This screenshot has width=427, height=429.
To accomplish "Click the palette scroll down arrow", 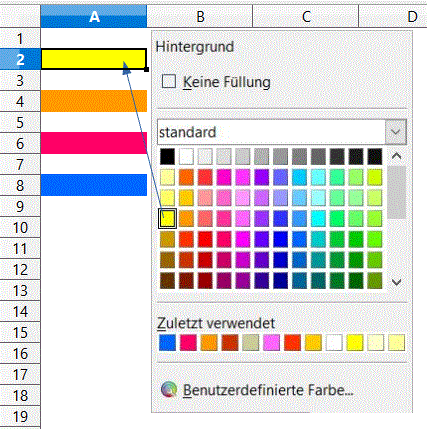I will coord(396,282).
